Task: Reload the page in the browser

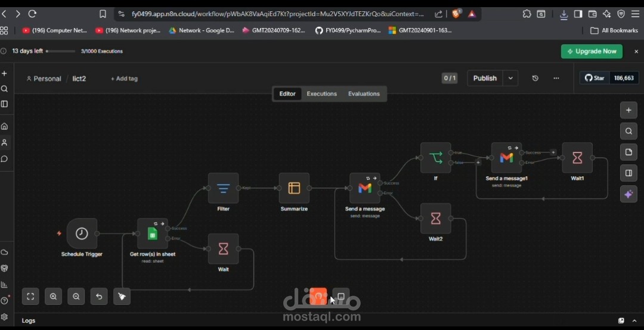Action: click(x=32, y=14)
